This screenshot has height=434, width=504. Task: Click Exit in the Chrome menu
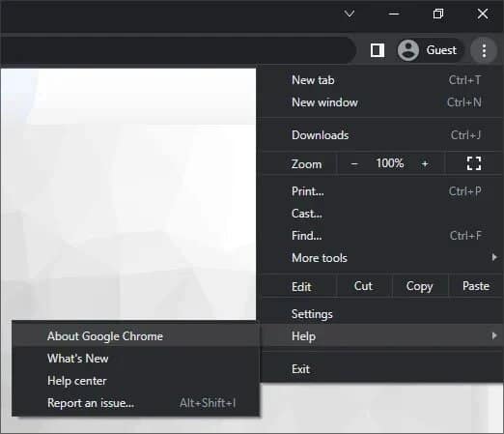click(x=382, y=369)
